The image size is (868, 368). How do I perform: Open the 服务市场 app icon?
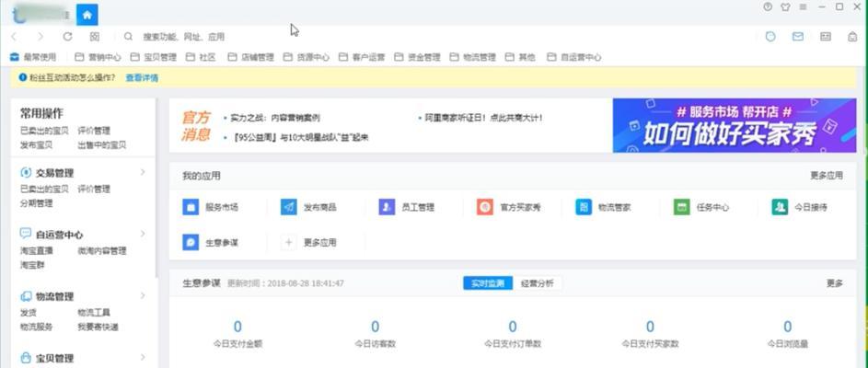click(x=191, y=208)
